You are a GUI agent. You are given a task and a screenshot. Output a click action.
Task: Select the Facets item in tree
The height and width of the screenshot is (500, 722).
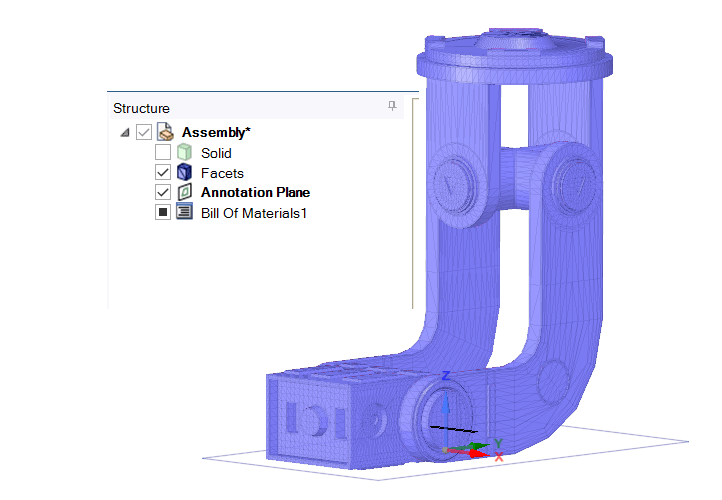coord(222,173)
